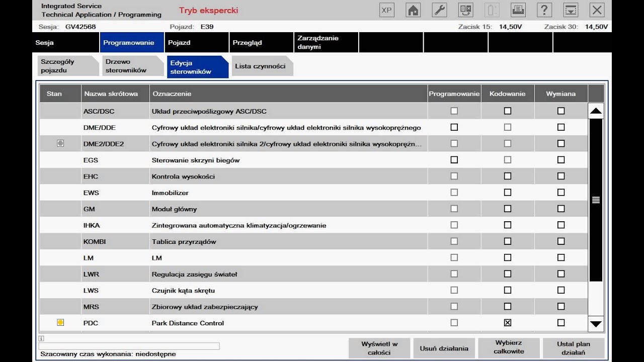Open the Pojazd menu
The image size is (644, 362).
197,43
